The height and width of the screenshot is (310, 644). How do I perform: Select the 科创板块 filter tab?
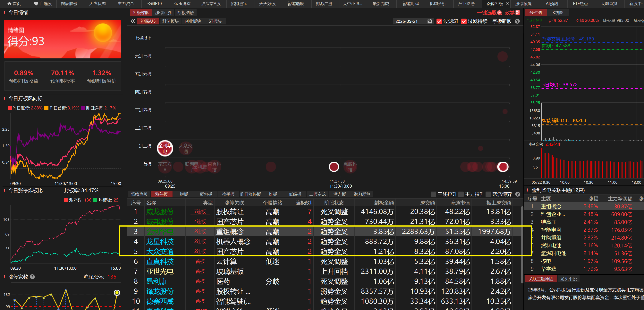coord(171,21)
